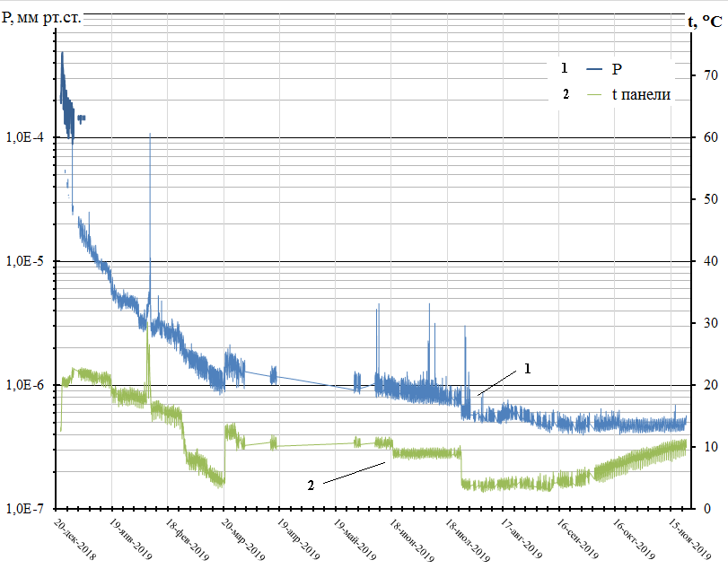Select the 1,0E-4 pressure tick label
The image size is (728, 569).
pyautogui.click(x=25, y=138)
